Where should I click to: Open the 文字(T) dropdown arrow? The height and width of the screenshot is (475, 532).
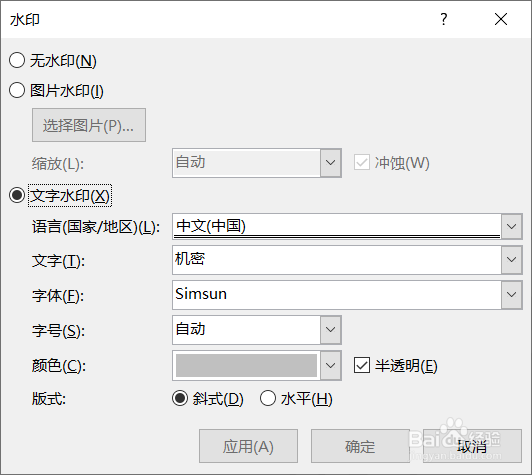tap(511, 260)
